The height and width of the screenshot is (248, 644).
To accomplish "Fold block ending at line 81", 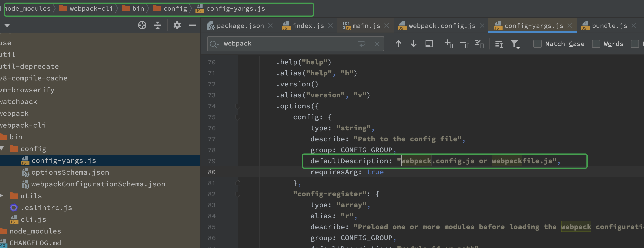I will click(238, 183).
